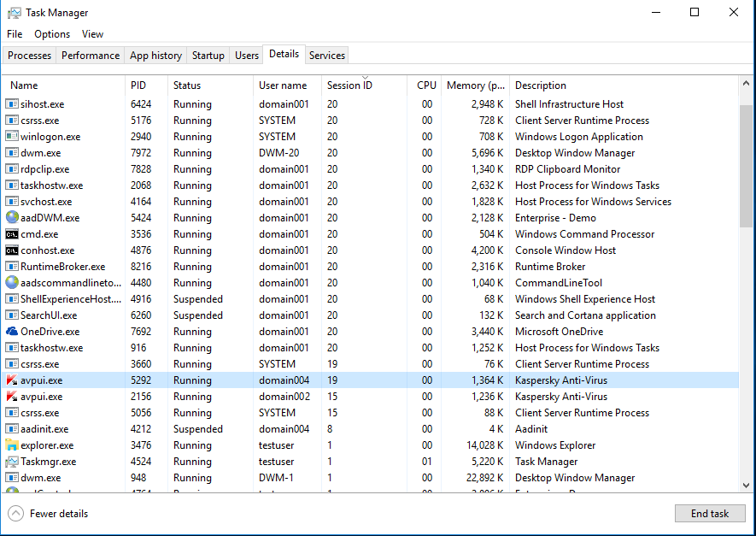Click the aadscommandlinetool globe icon
Image resolution: width=756 pixels, height=536 pixels.
click(12, 283)
